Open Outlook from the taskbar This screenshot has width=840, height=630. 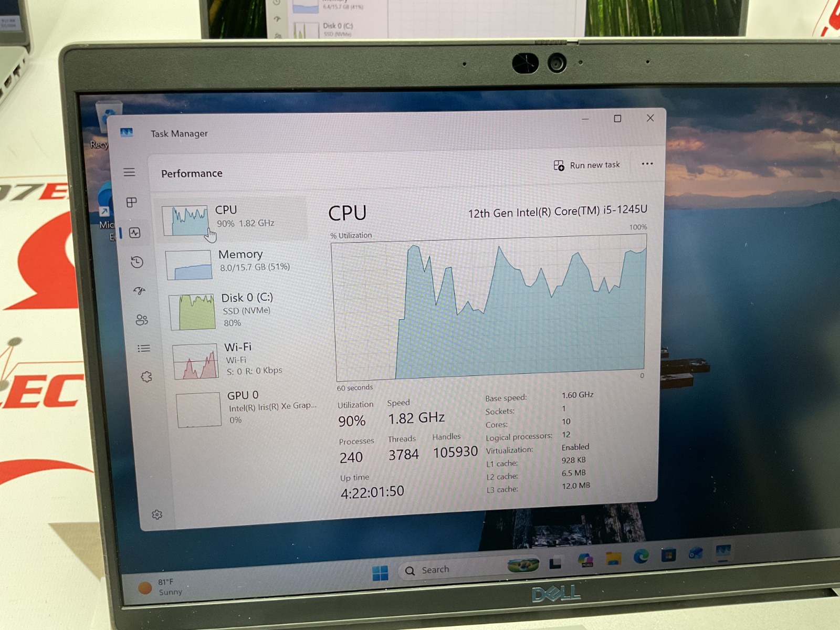696,553
